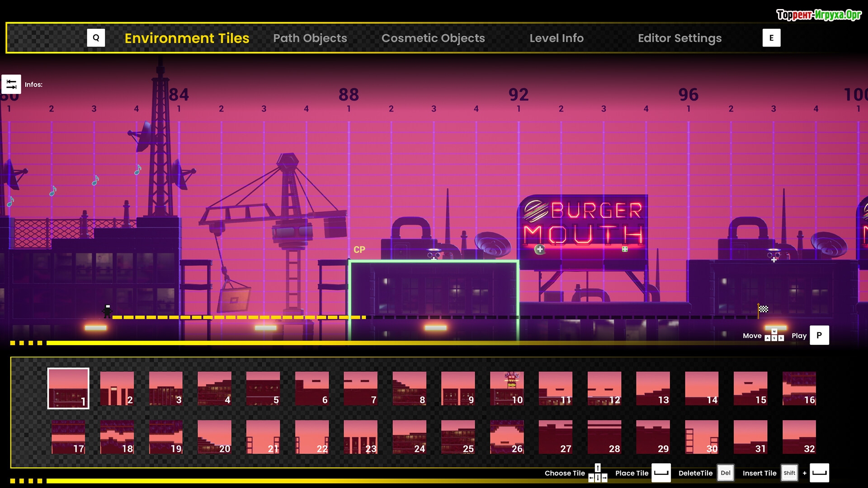Click the WASD move keys icon
Viewport: 868px width, 488px height.
[774, 335]
